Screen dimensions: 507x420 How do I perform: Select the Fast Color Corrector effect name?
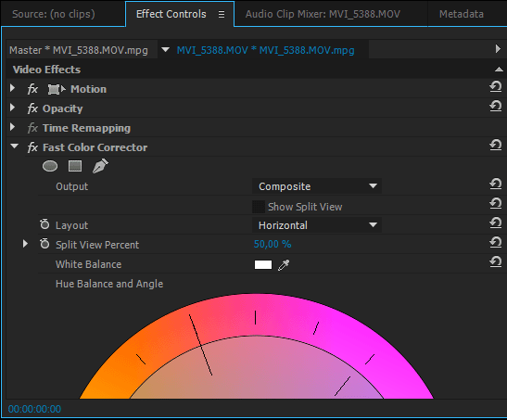(95, 147)
